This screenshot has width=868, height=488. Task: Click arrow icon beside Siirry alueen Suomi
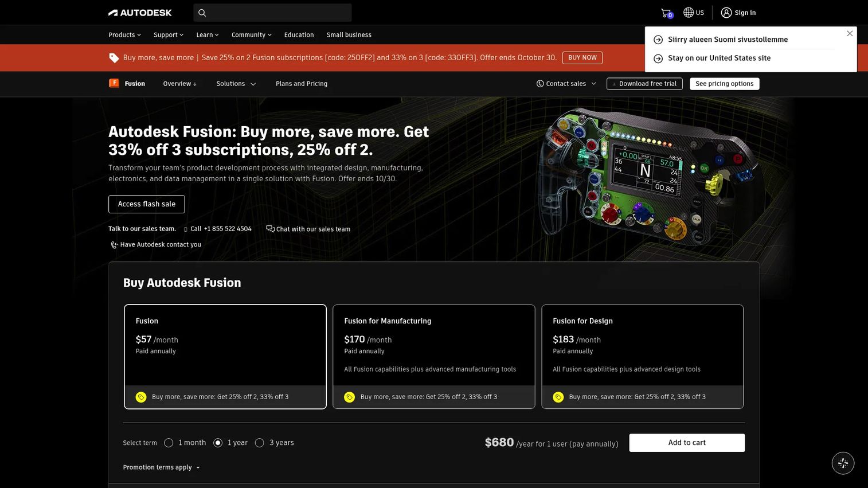(658, 40)
